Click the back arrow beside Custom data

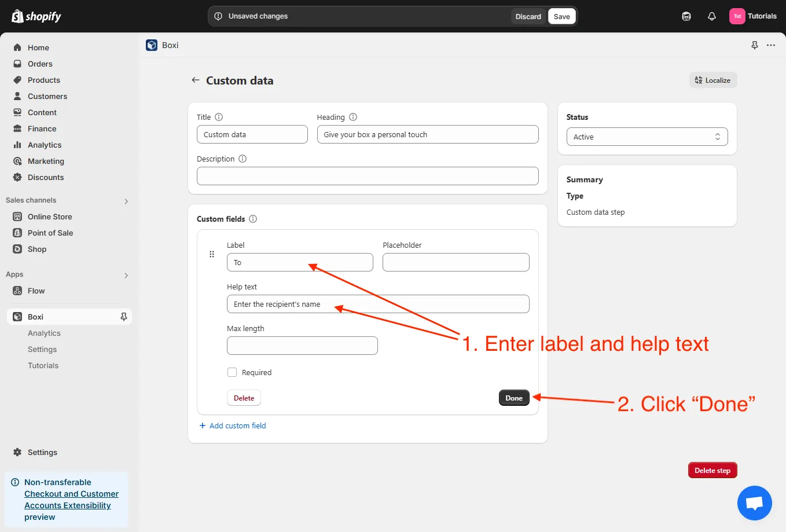[196, 80]
